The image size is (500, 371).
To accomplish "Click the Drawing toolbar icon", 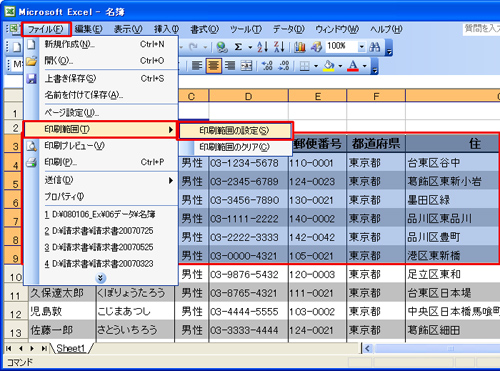I will [316, 47].
